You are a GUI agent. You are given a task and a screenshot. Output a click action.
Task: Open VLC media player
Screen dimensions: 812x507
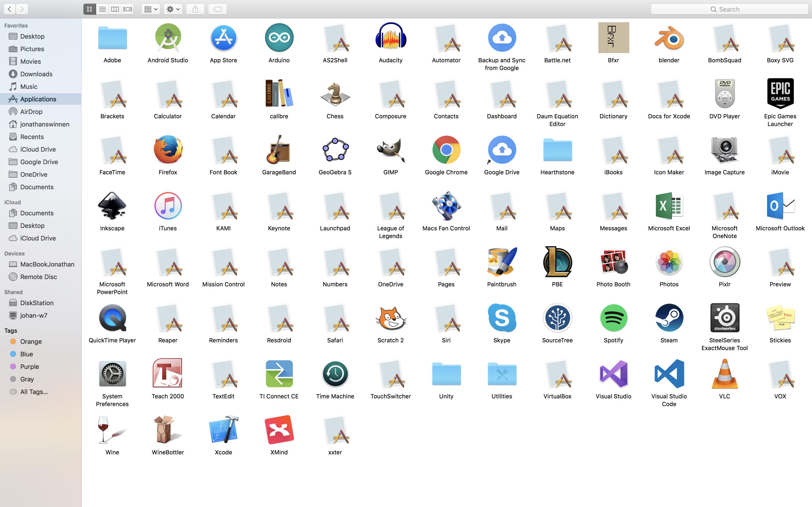pos(725,374)
